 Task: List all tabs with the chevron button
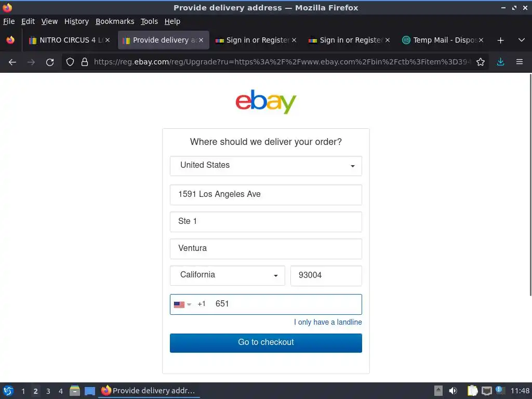pyautogui.click(x=522, y=40)
